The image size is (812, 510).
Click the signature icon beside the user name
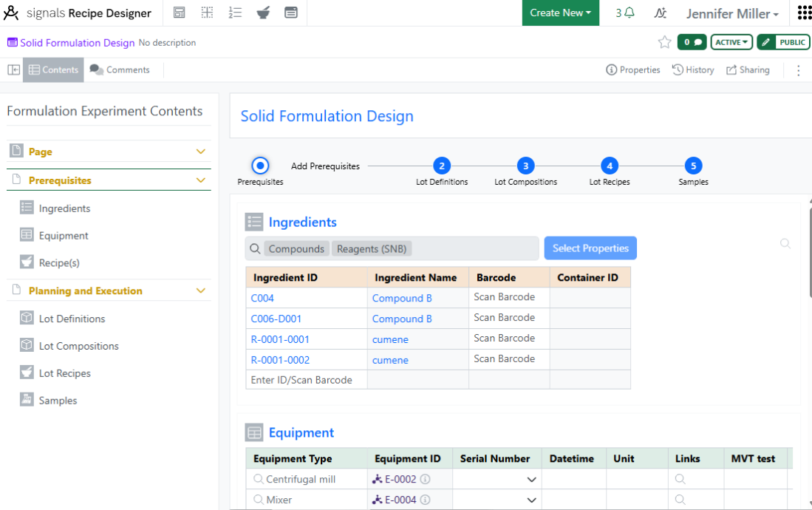[x=661, y=13]
